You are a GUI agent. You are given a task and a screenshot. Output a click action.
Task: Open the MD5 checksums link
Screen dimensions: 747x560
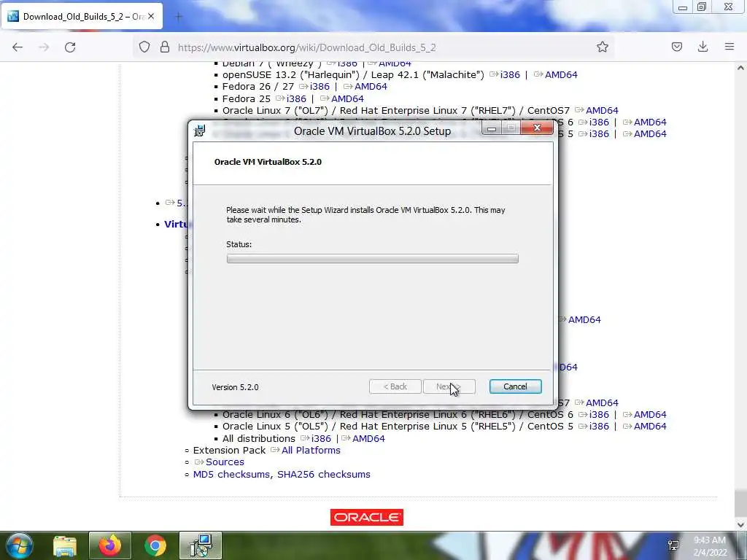[x=233, y=474]
